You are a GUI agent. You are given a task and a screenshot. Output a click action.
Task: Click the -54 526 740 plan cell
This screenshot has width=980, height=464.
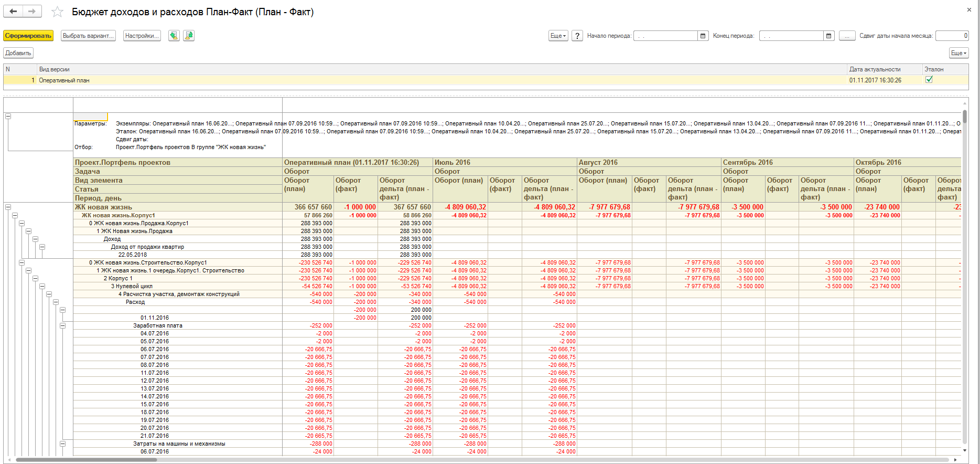pyautogui.click(x=308, y=286)
